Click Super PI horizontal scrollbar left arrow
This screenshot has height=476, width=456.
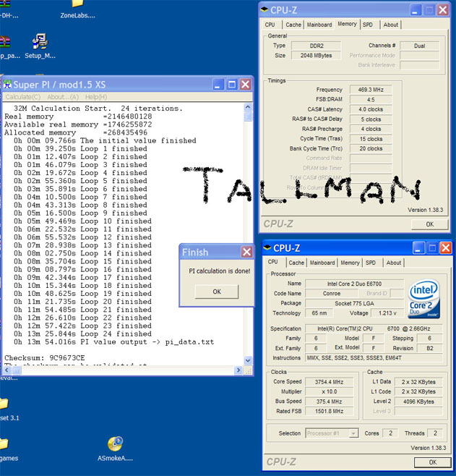[x=7, y=370]
